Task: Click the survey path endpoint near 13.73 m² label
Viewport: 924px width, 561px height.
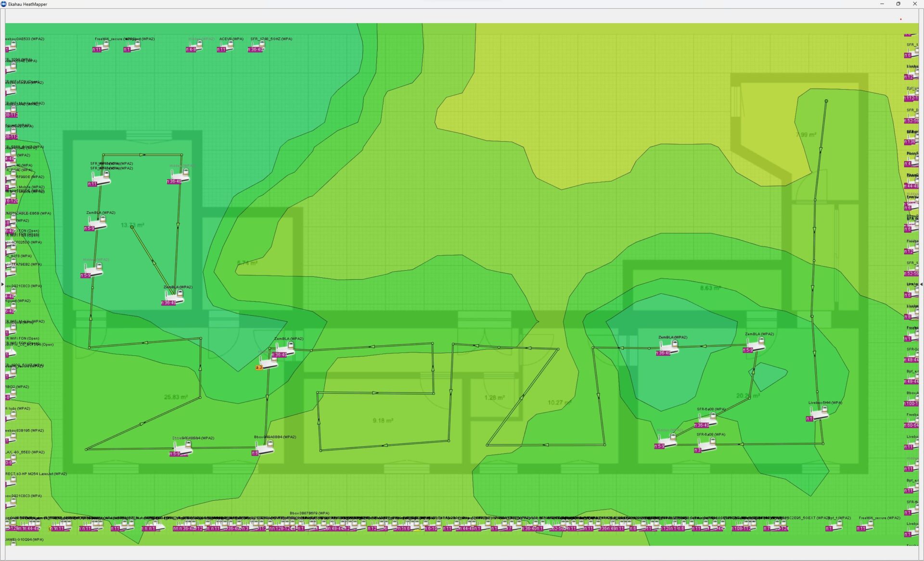Action: pyautogui.click(x=132, y=227)
